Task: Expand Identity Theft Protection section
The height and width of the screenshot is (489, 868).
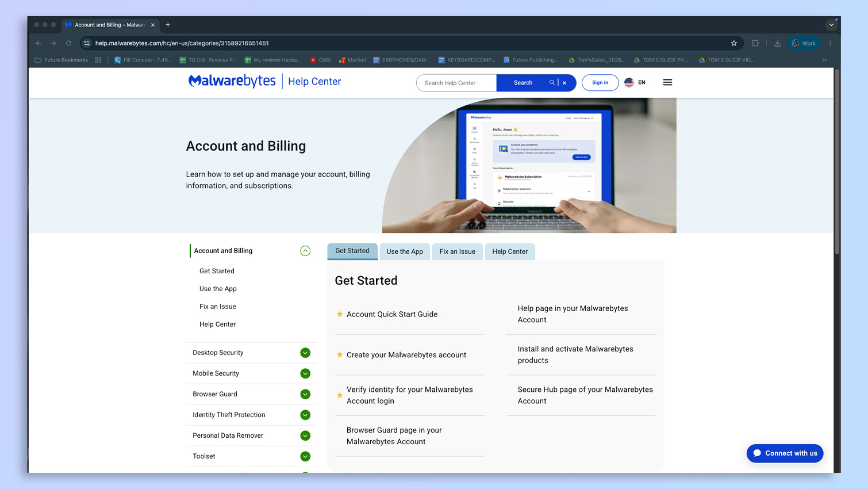Action: [x=305, y=415]
